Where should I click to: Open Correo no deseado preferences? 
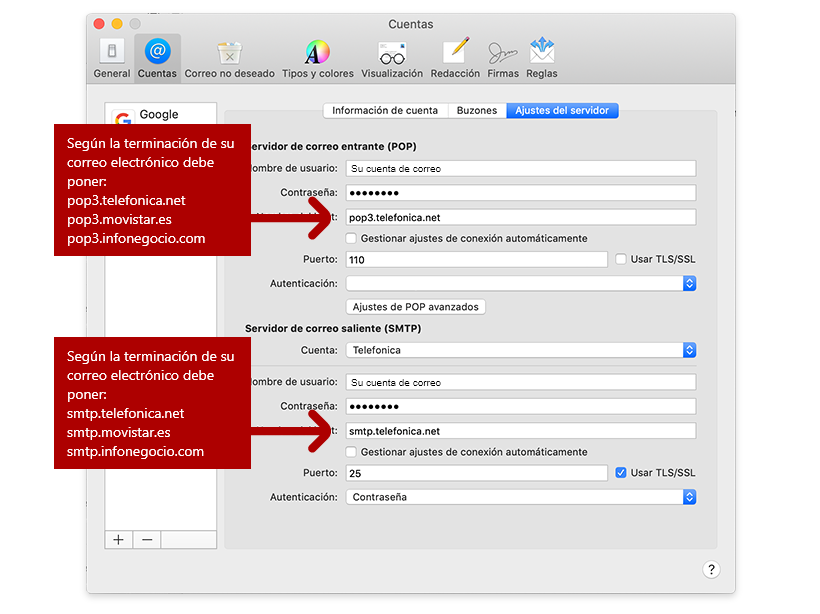click(x=229, y=58)
